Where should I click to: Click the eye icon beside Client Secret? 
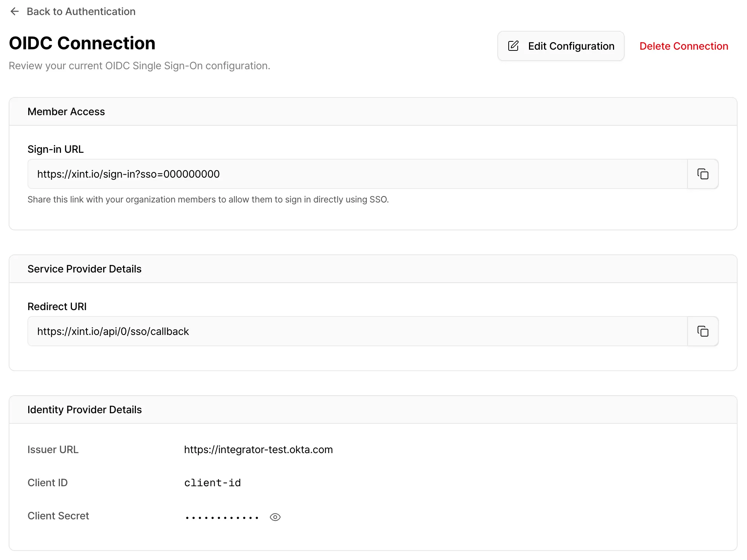tap(275, 517)
